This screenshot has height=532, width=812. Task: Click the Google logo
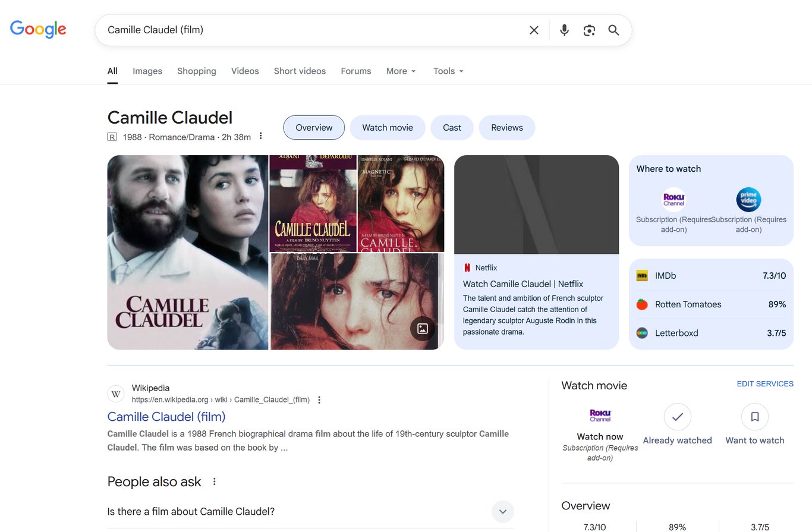(x=38, y=29)
